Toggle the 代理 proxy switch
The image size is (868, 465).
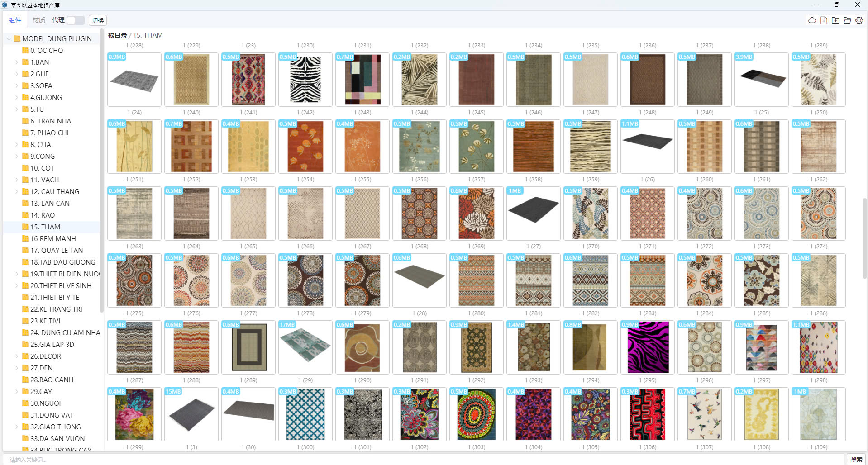click(75, 20)
